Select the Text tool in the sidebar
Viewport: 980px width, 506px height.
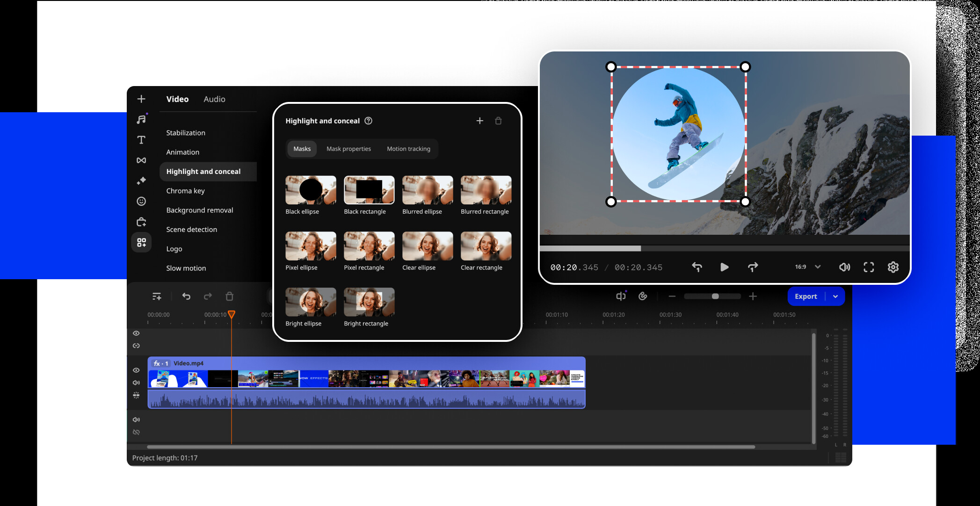click(141, 139)
